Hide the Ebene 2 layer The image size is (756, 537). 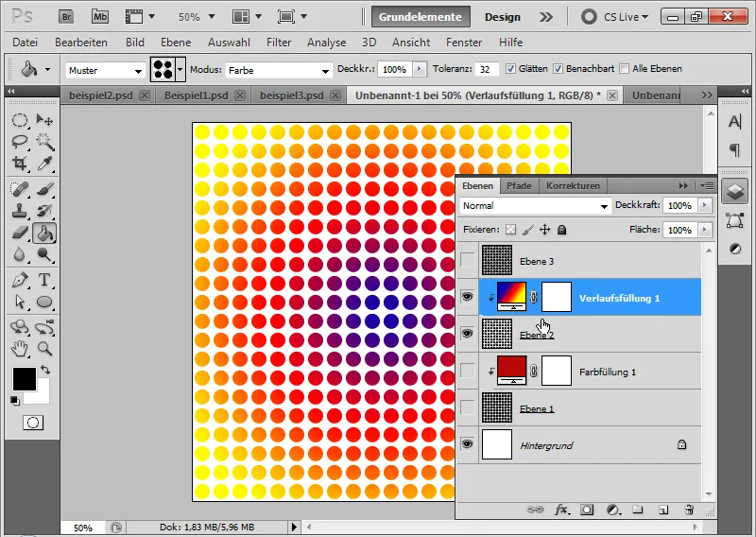(467, 334)
